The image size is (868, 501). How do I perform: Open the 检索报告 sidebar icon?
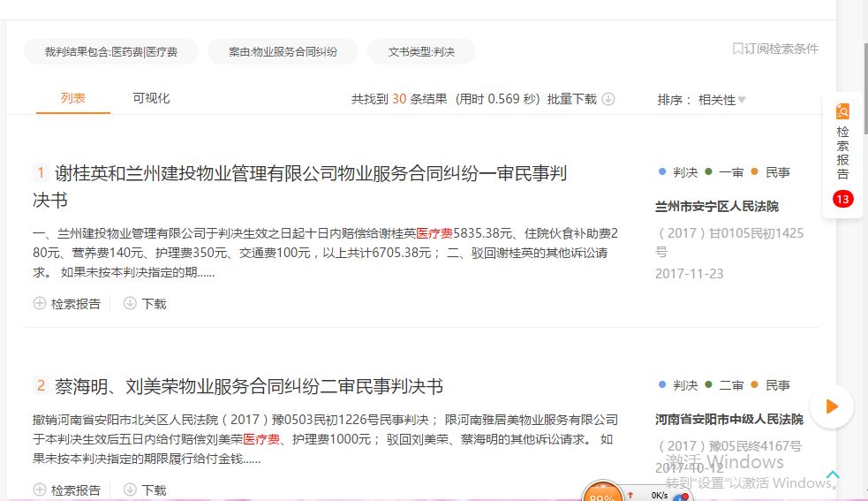(842, 111)
